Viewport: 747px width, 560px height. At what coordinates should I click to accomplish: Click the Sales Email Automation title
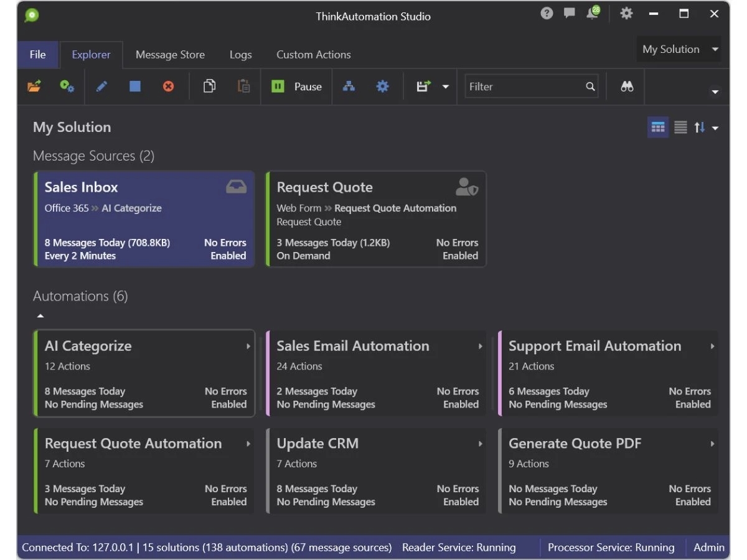coord(353,346)
